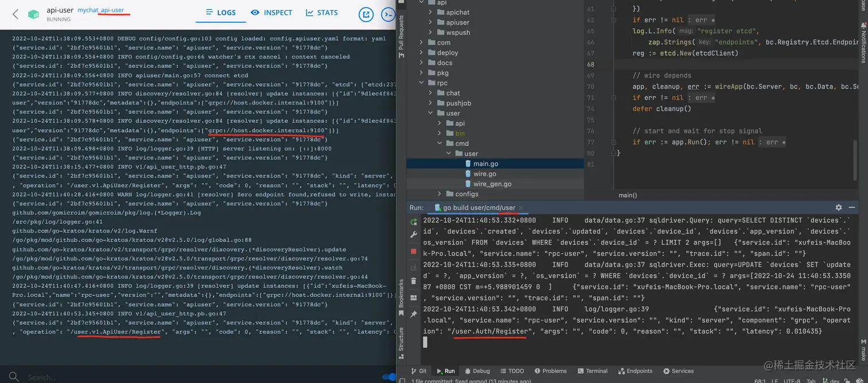Open the Docker container CLI terminal icon

pyautogui.click(x=389, y=15)
